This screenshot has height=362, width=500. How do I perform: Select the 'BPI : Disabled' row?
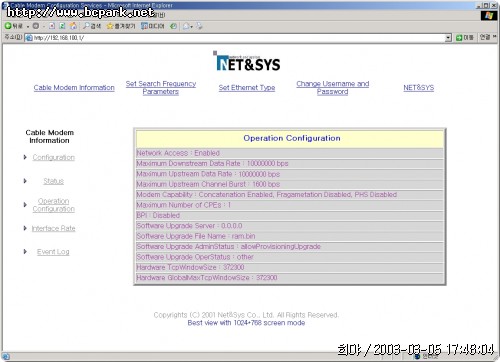coord(290,215)
